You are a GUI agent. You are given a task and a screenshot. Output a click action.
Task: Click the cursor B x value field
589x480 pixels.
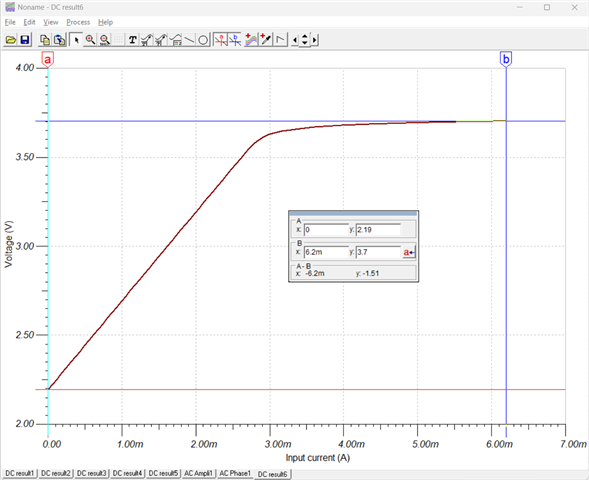(x=326, y=252)
